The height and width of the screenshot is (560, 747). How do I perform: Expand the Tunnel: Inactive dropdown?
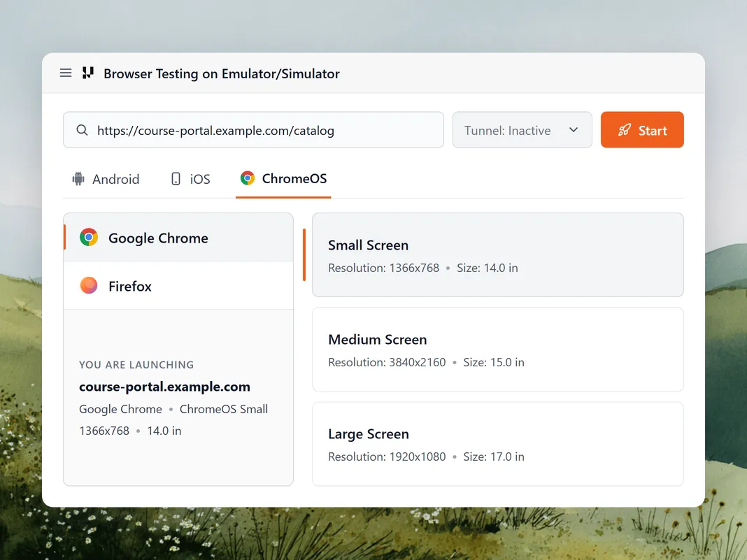click(x=522, y=130)
